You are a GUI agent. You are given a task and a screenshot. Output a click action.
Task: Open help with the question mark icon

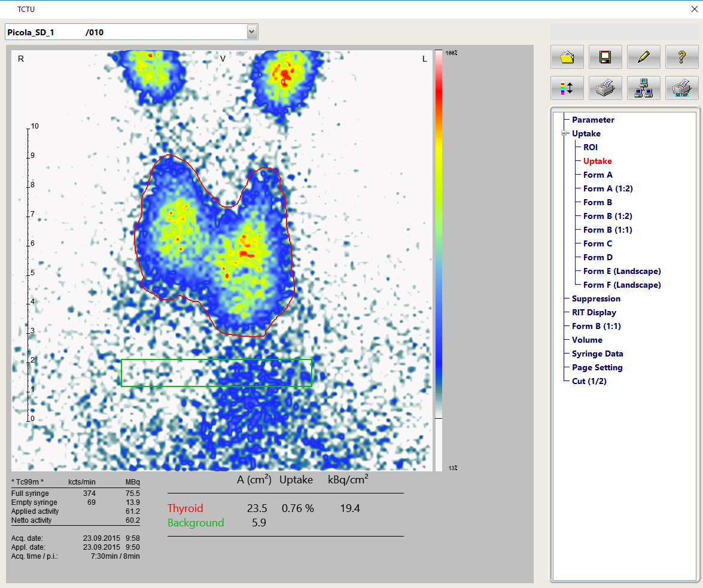click(x=681, y=57)
